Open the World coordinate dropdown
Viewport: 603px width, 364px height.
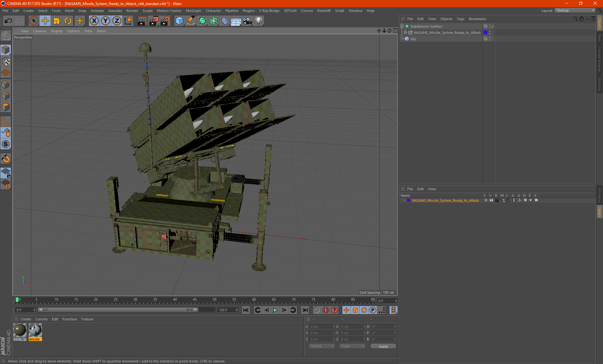322,346
